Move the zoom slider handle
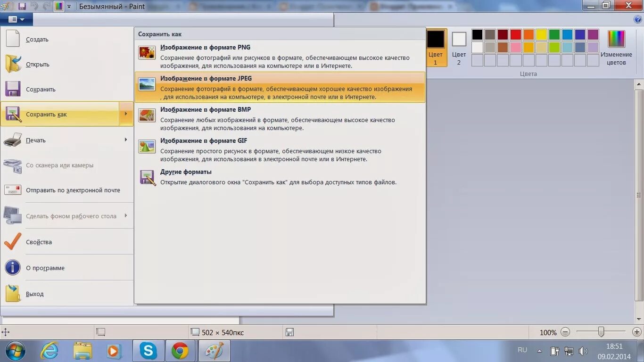 (601, 332)
